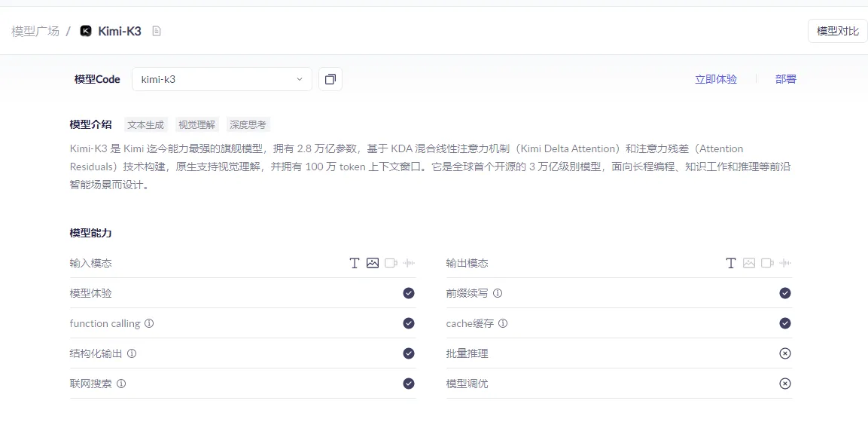Click the function calling row label
This screenshot has height=428, width=868.
[x=105, y=323]
